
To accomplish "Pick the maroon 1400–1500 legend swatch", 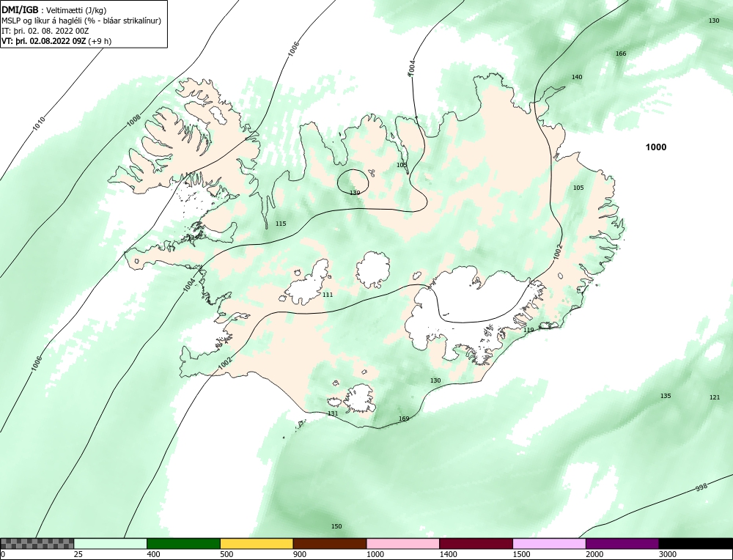I will [x=476, y=543].
